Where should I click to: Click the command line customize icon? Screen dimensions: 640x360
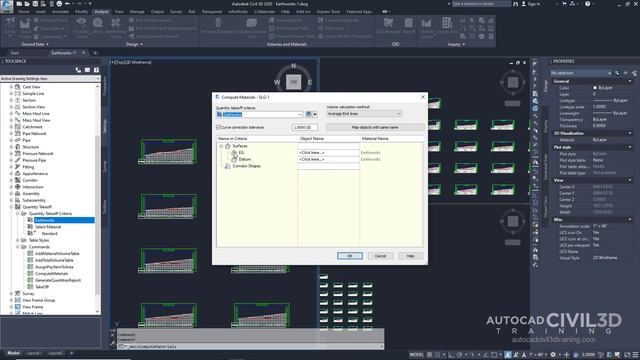tap(113, 344)
